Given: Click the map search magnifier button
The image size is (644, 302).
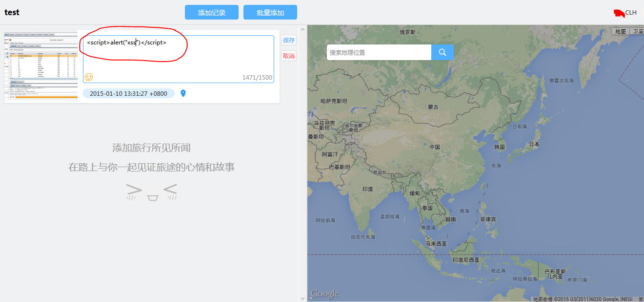Looking at the screenshot, I should [443, 52].
